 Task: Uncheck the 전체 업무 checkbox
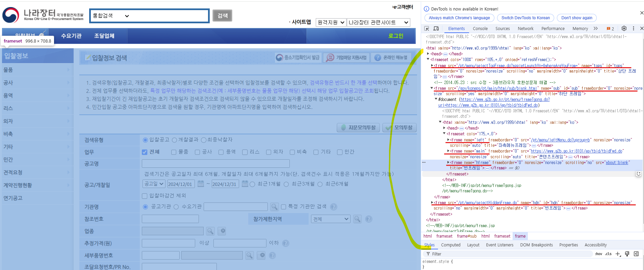coord(145,152)
